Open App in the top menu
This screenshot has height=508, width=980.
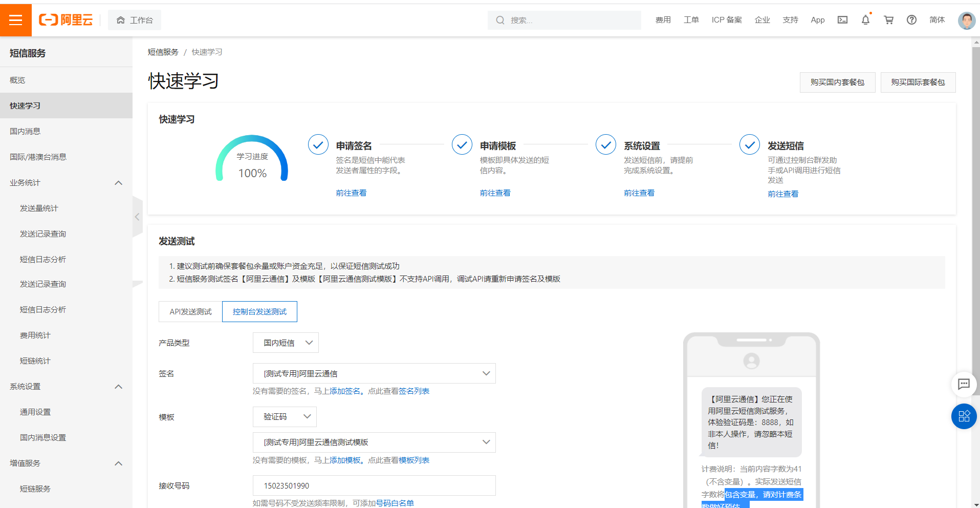[818, 20]
